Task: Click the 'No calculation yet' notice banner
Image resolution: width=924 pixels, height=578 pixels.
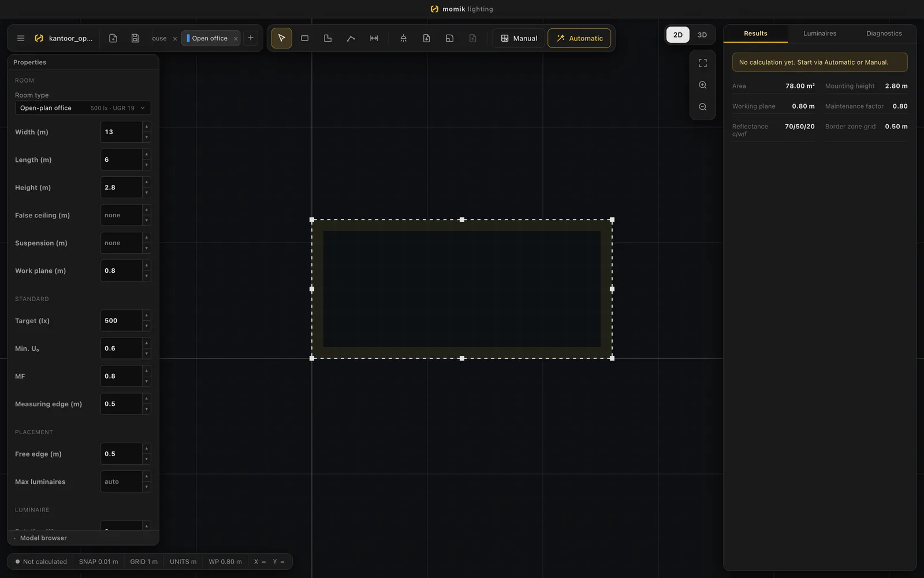Action: click(819, 62)
